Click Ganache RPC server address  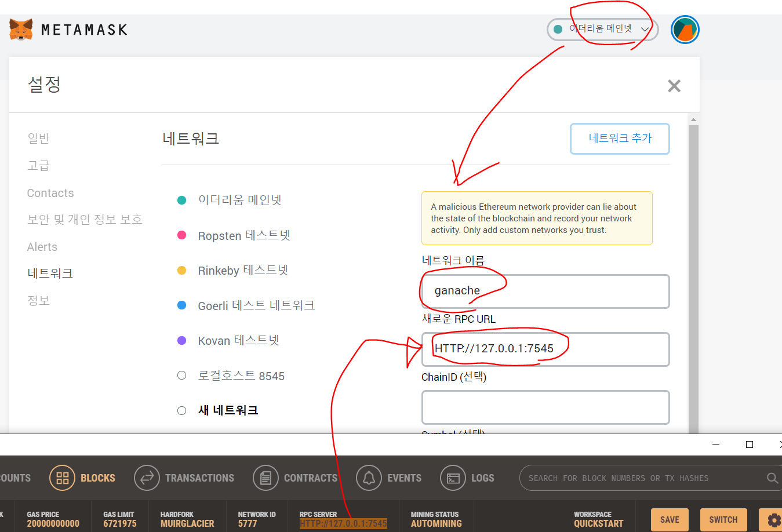pos(343,523)
